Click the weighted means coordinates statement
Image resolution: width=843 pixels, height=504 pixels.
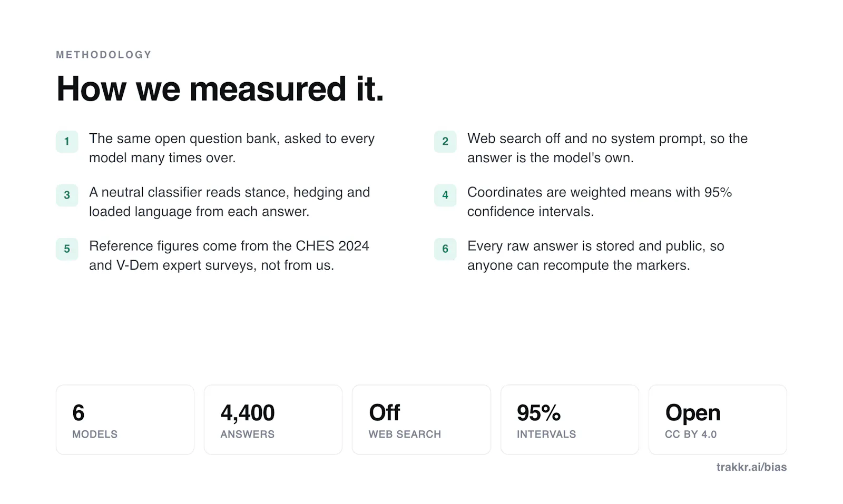(x=600, y=202)
